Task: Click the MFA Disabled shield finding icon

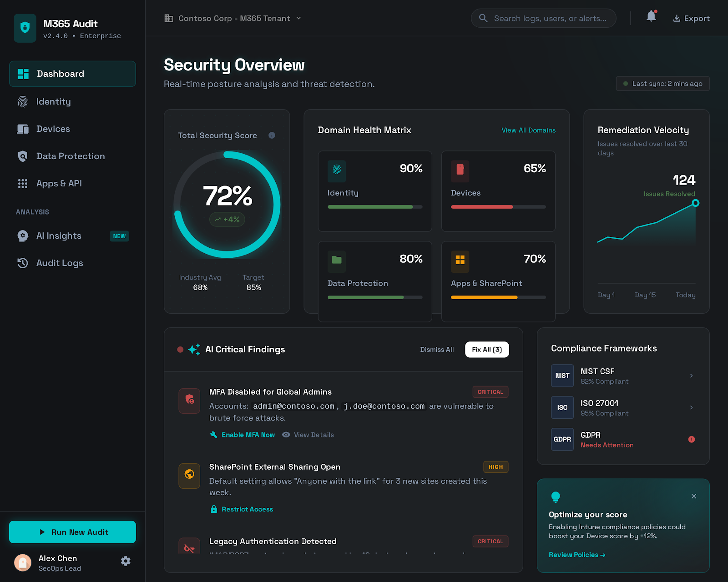Action: click(189, 401)
